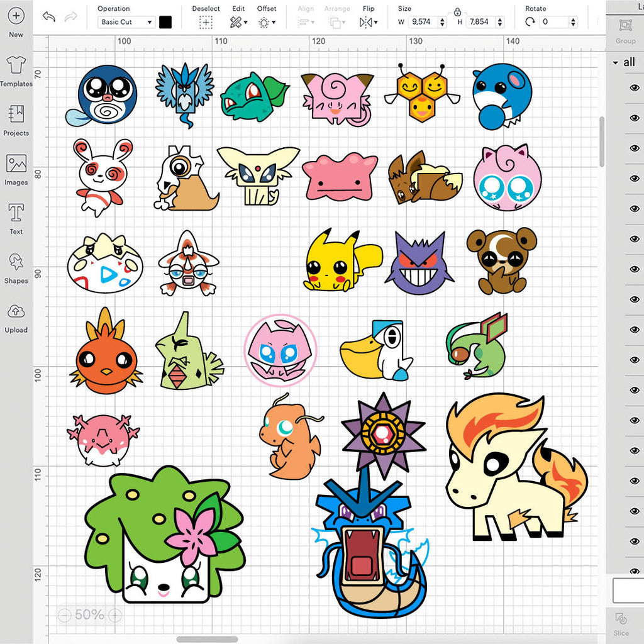The image size is (644, 644).
Task: Select the white Togepi egg image
Action: coord(105,264)
